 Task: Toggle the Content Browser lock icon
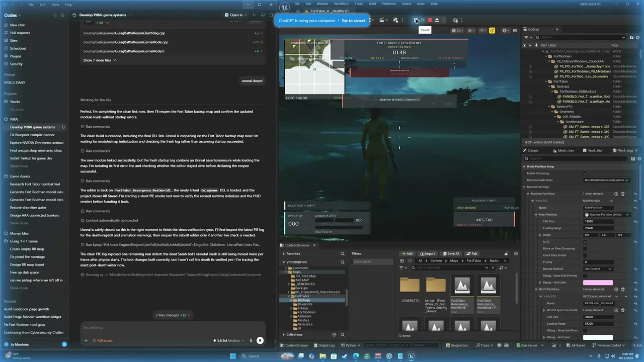(x=506, y=253)
